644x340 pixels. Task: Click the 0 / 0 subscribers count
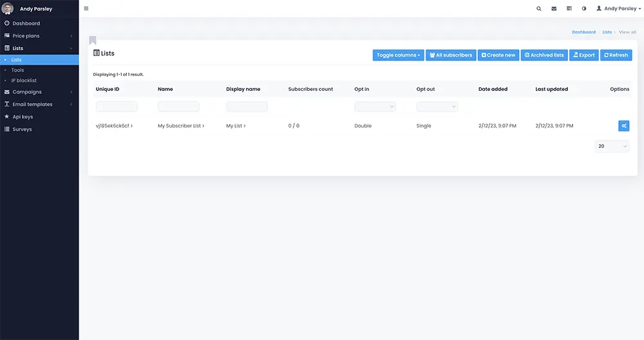294,126
